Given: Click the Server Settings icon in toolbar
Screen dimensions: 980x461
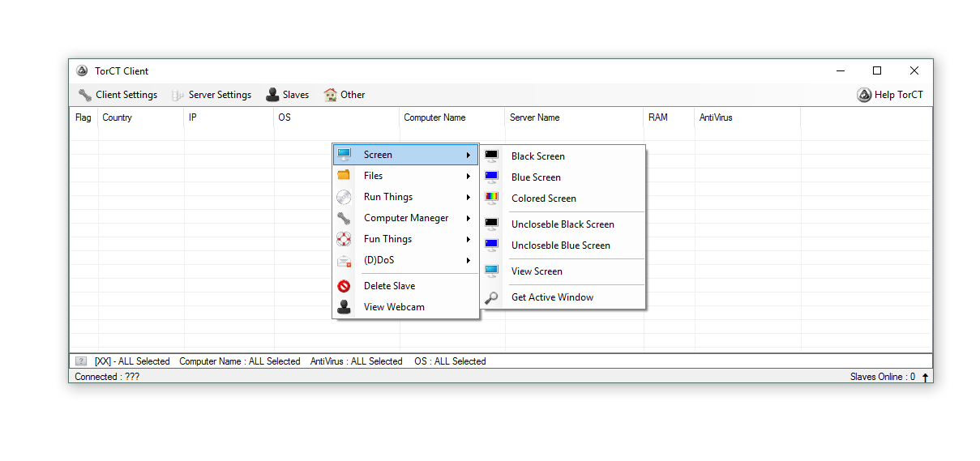Looking at the screenshot, I should 178,95.
